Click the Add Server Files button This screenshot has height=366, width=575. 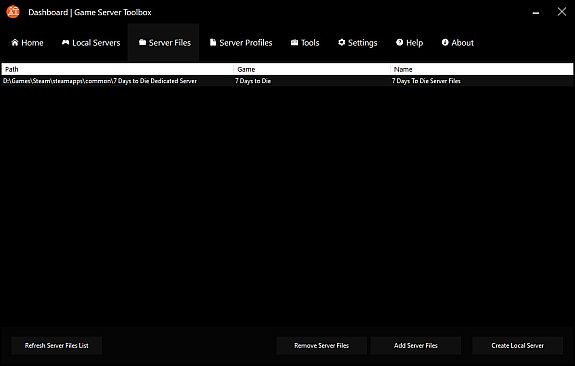tap(415, 345)
